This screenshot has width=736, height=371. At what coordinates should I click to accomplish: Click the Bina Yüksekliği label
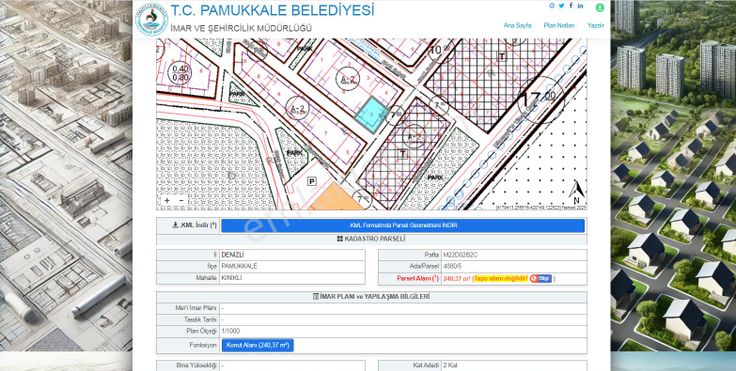196,365
